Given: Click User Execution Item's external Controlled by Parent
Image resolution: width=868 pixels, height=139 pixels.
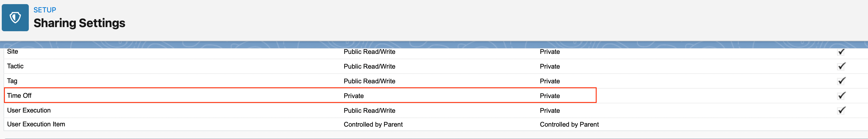Looking at the screenshot, I should point(569,125).
